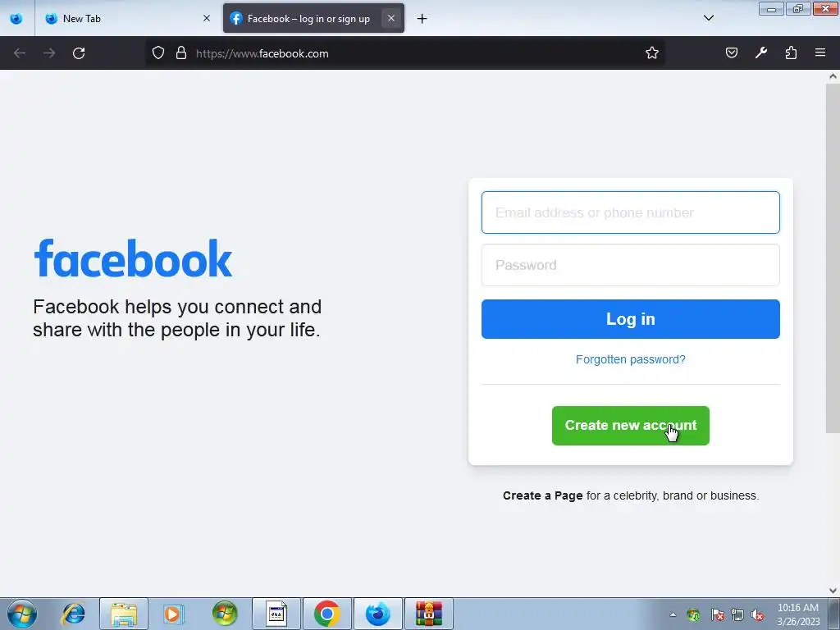The image size is (840, 630).
Task: Go back to the previous page
Action: pos(20,53)
